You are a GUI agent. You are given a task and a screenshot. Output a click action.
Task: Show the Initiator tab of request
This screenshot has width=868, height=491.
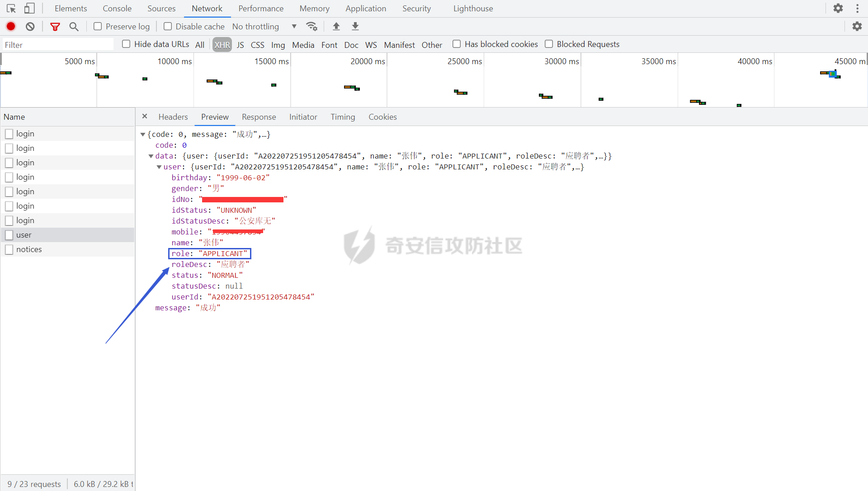pyautogui.click(x=303, y=117)
